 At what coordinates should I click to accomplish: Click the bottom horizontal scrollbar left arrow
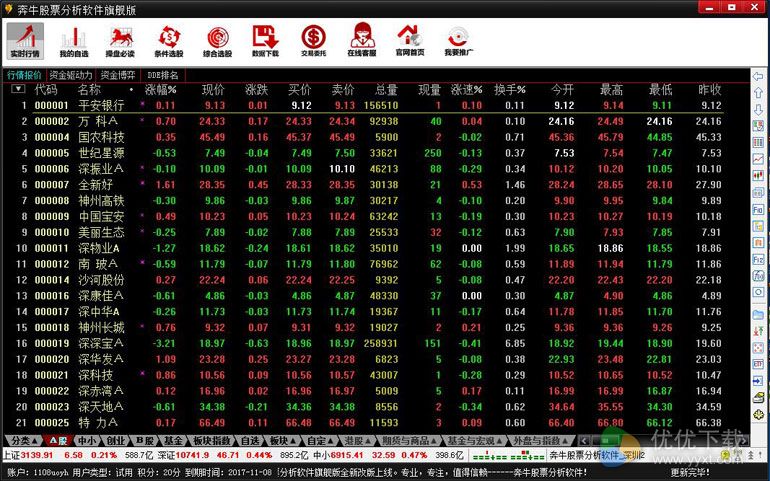point(584,440)
